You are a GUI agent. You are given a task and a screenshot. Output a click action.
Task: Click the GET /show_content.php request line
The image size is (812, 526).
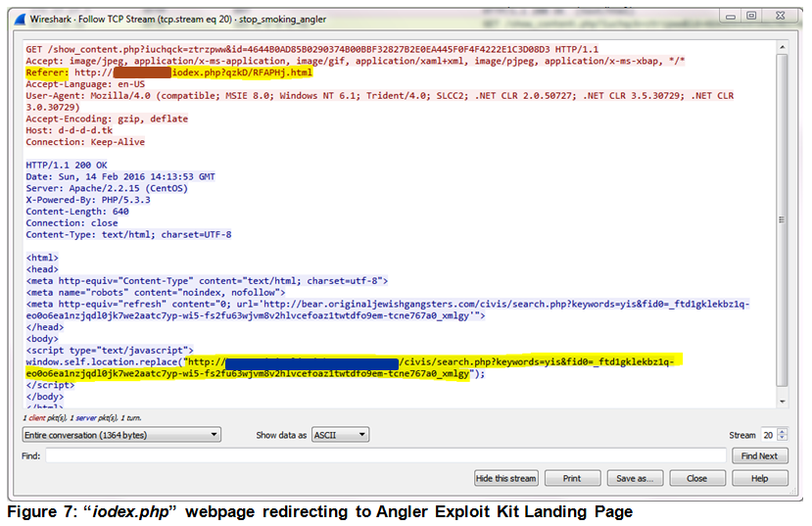[311, 50]
